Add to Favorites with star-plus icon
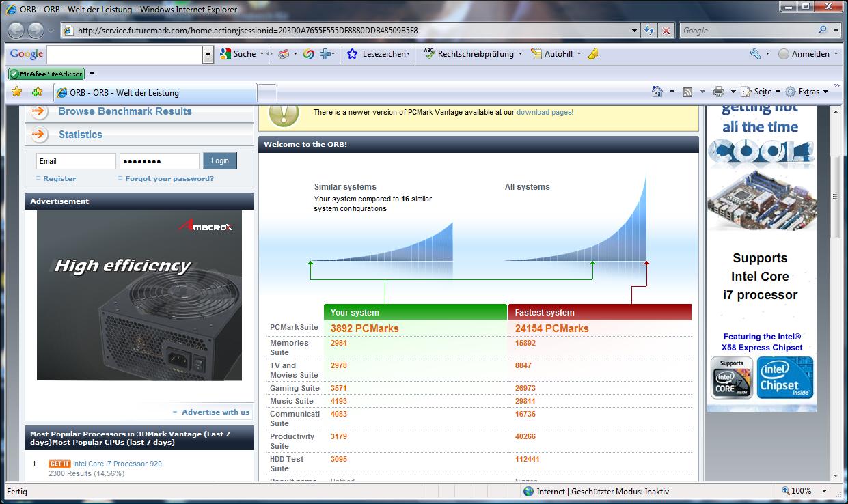The height and width of the screenshot is (504, 848). coord(37,92)
